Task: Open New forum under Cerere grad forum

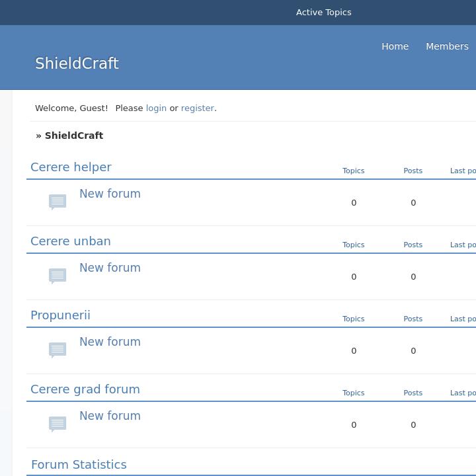Action: (x=110, y=416)
